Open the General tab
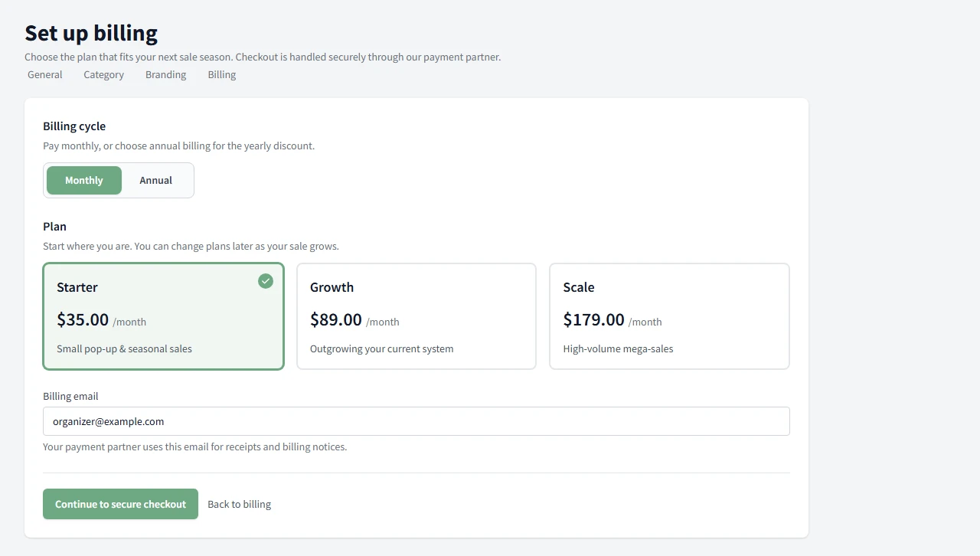 pos(45,75)
